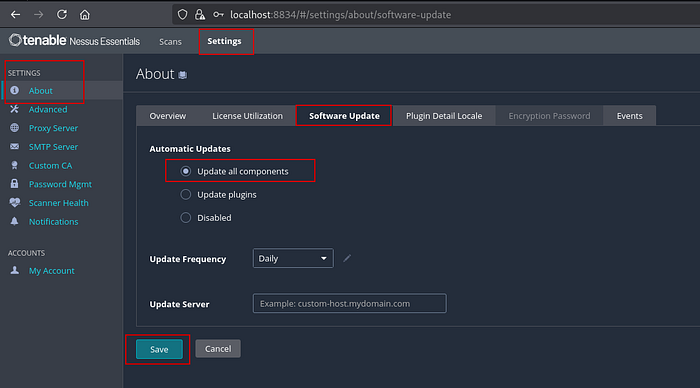Cancel the software update changes
Image resolution: width=700 pixels, height=388 pixels.
pos(218,349)
